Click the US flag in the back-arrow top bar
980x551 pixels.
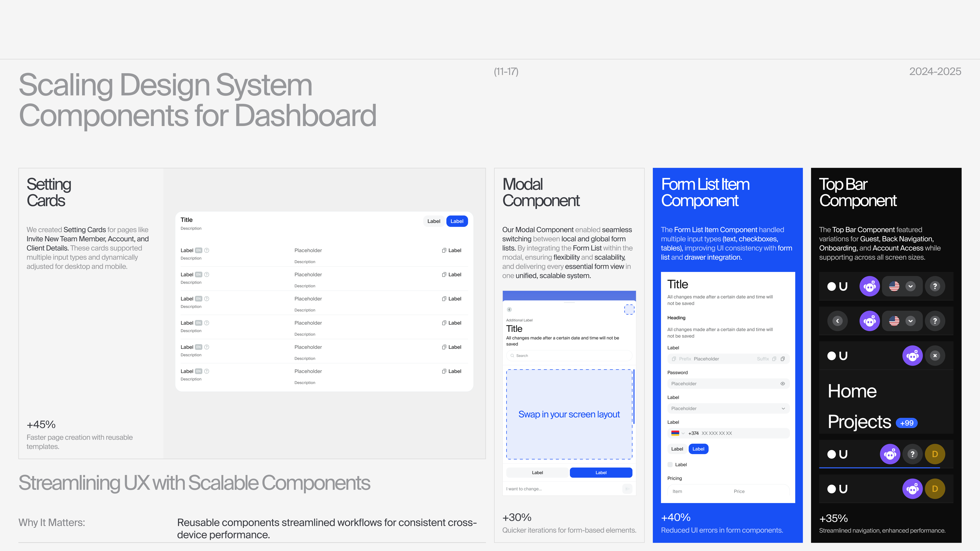tap(894, 321)
